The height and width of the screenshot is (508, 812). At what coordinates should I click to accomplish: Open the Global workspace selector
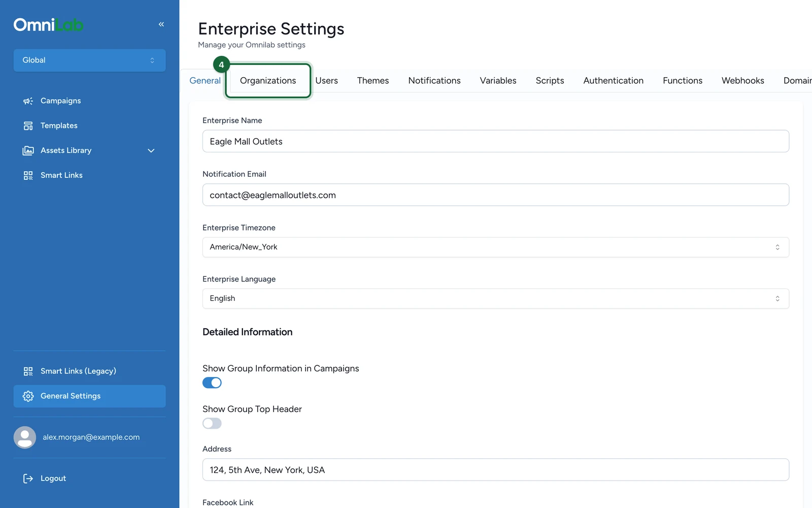pyautogui.click(x=89, y=60)
